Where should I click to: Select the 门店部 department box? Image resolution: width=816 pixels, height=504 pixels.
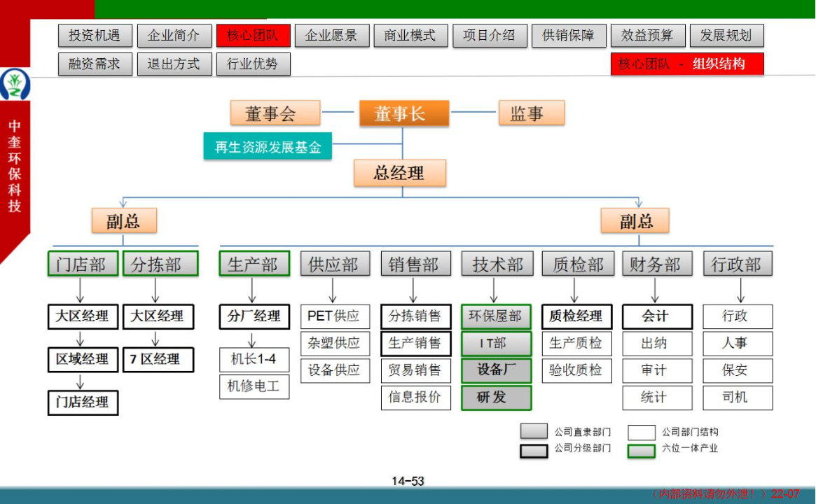[x=83, y=264]
